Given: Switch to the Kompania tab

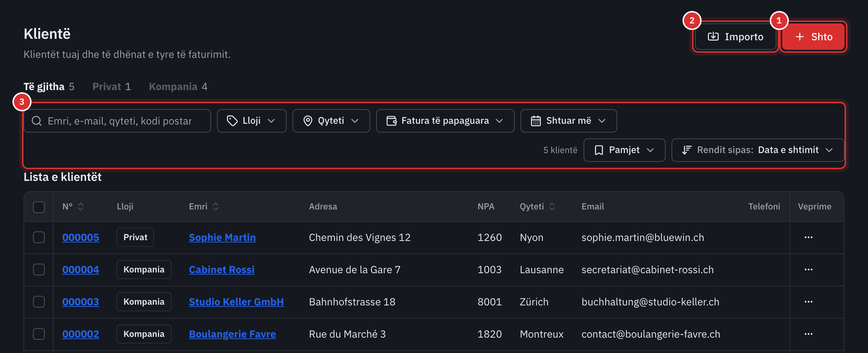Looking at the screenshot, I should click(x=178, y=87).
